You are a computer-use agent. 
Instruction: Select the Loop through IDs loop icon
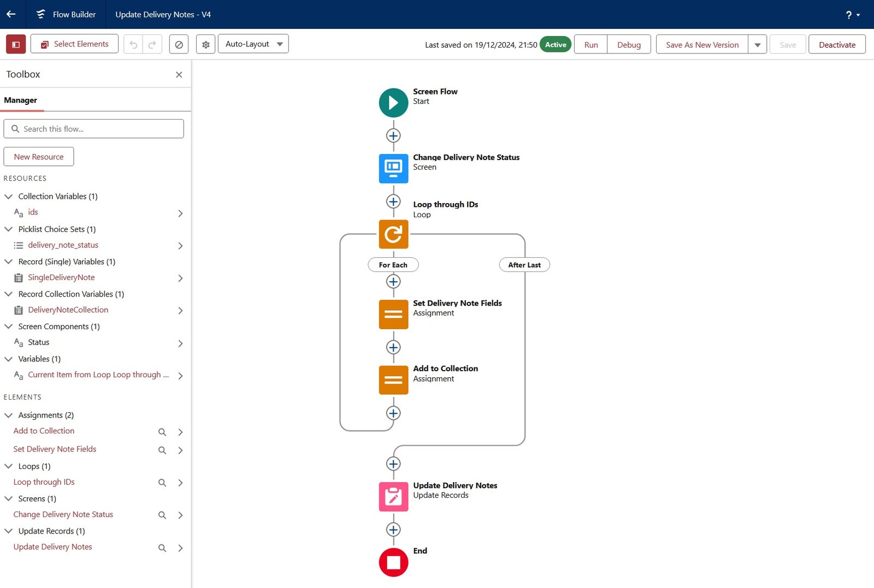coord(393,234)
